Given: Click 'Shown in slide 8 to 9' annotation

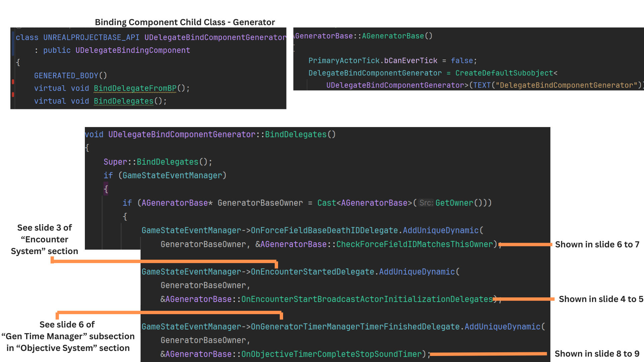Looking at the screenshot, I should (597, 354).
